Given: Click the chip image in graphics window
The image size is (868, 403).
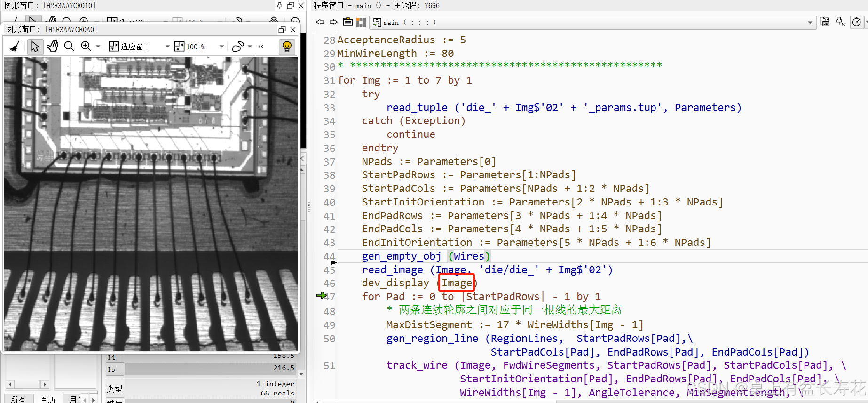Looking at the screenshot, I should pos(150,204).
